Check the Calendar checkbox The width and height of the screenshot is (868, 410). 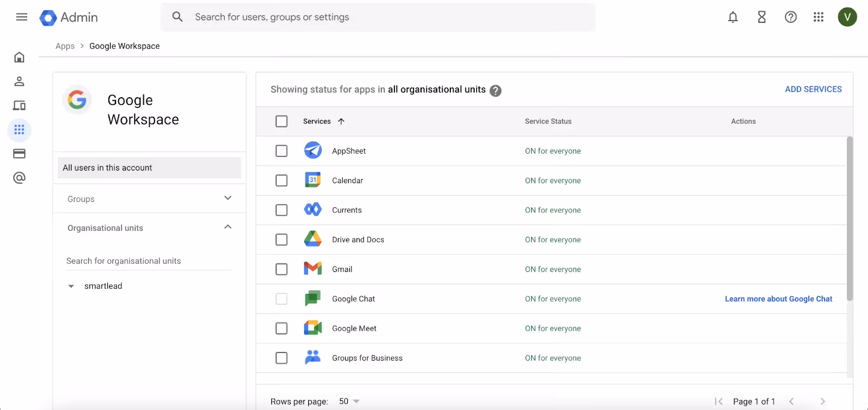(282, 180)
